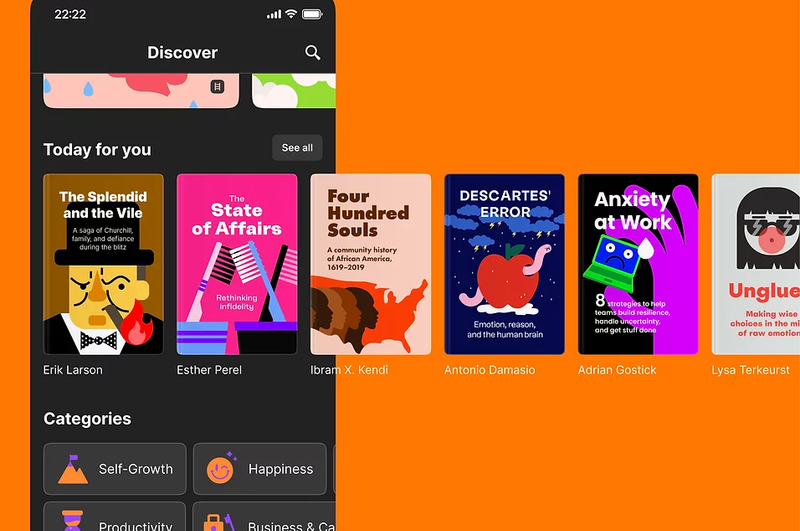Click the Wi-Fi status icon
The image size is (800, 531).
click(x=291, y=14)
